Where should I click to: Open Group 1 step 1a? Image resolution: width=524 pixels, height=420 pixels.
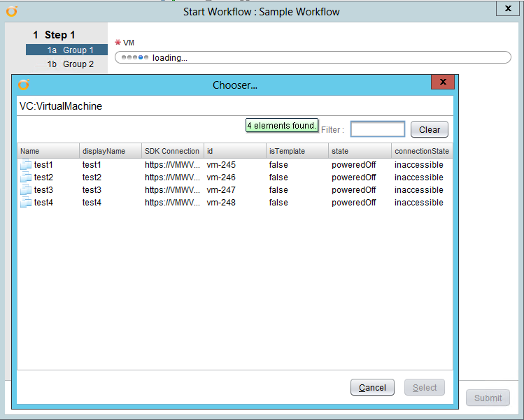[x=67, y=50]
